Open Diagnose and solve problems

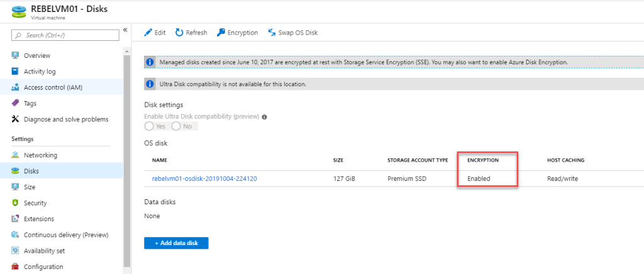[x=65, y=119]
